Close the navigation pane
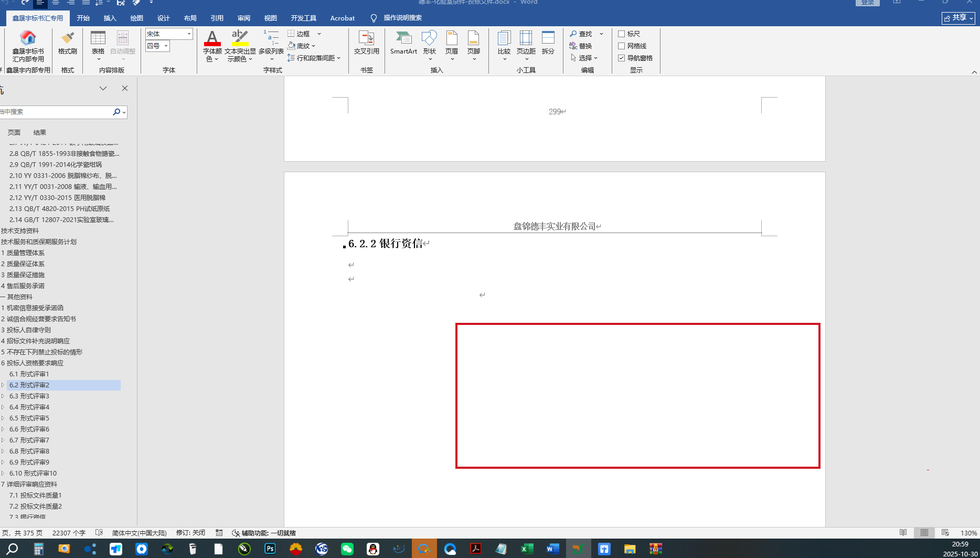The height and width of the screenshot is (558, 980). pos(125,88)
